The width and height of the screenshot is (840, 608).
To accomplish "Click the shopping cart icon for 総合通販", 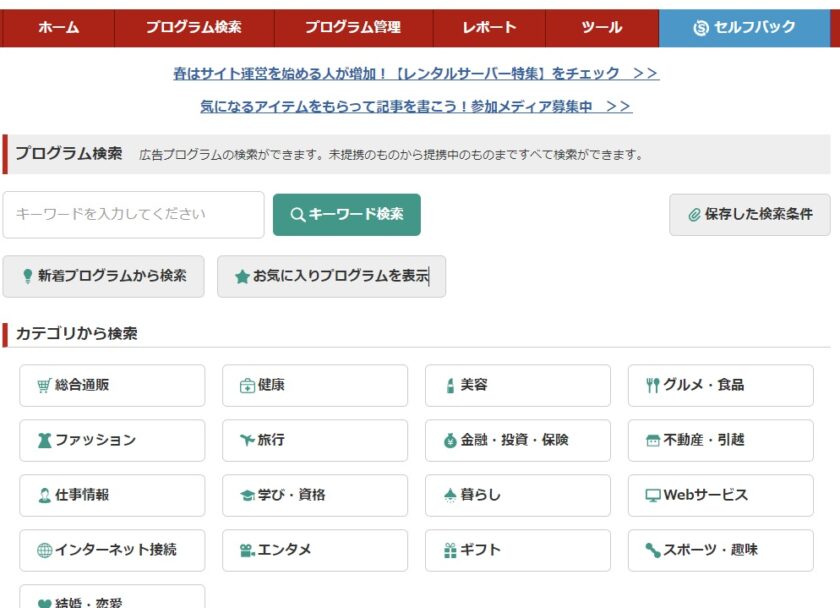I will tap(44, 386).
